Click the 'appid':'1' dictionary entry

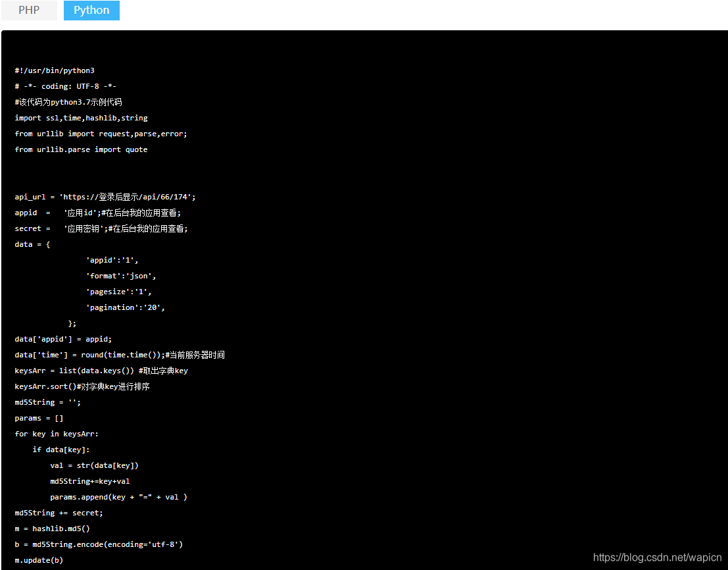pyautogui.click(x=112, y=260)
